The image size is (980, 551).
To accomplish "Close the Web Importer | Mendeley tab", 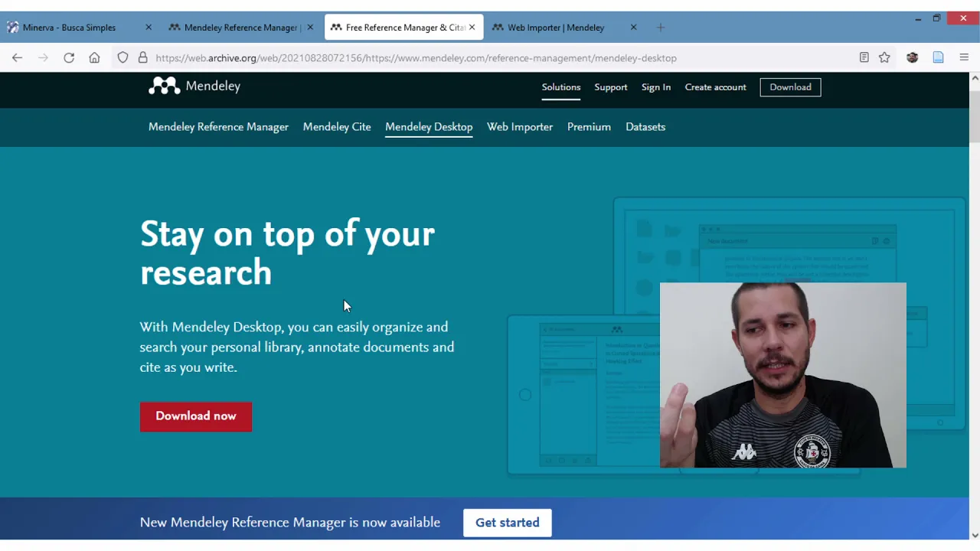I will [633, 28].
